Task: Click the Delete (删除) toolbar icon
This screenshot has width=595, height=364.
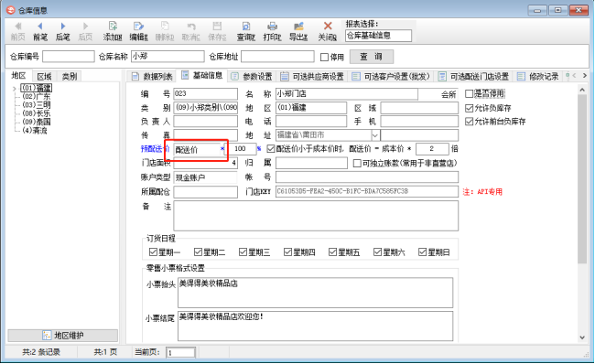Action: coord(165,26)
